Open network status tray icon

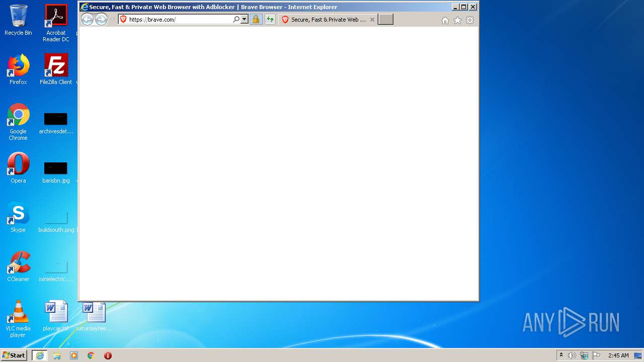click(584, 355)
